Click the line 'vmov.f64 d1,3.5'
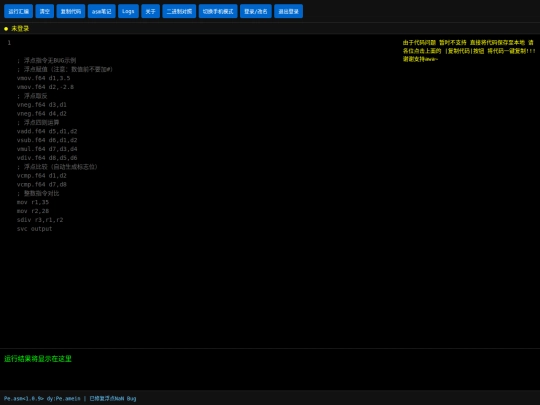The image size is (540, 405). tap(43, 78)
